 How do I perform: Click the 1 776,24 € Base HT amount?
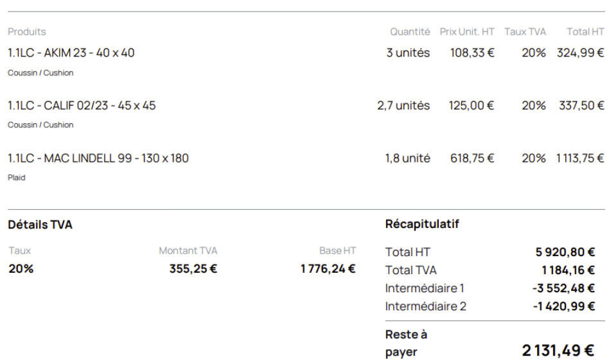click(x=328, y=268)
